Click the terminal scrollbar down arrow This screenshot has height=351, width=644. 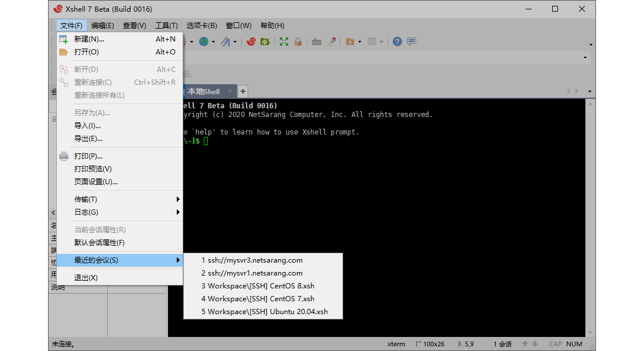tap(590, 332)
